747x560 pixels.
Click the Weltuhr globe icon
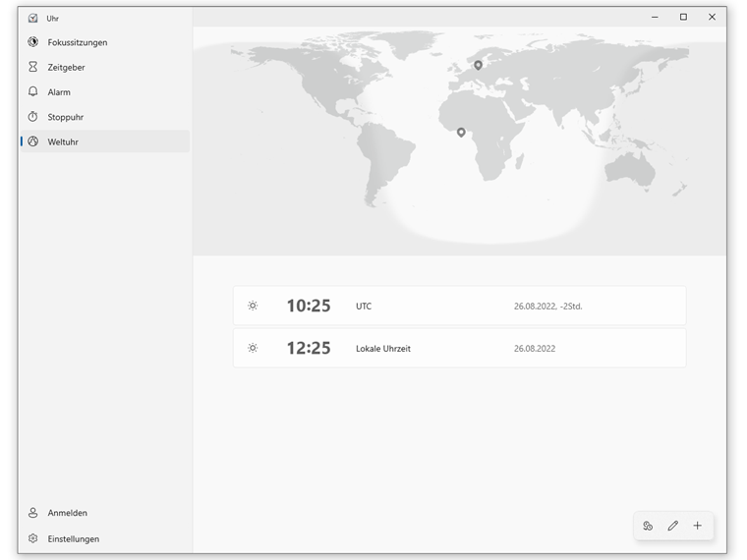coord(32,141)
